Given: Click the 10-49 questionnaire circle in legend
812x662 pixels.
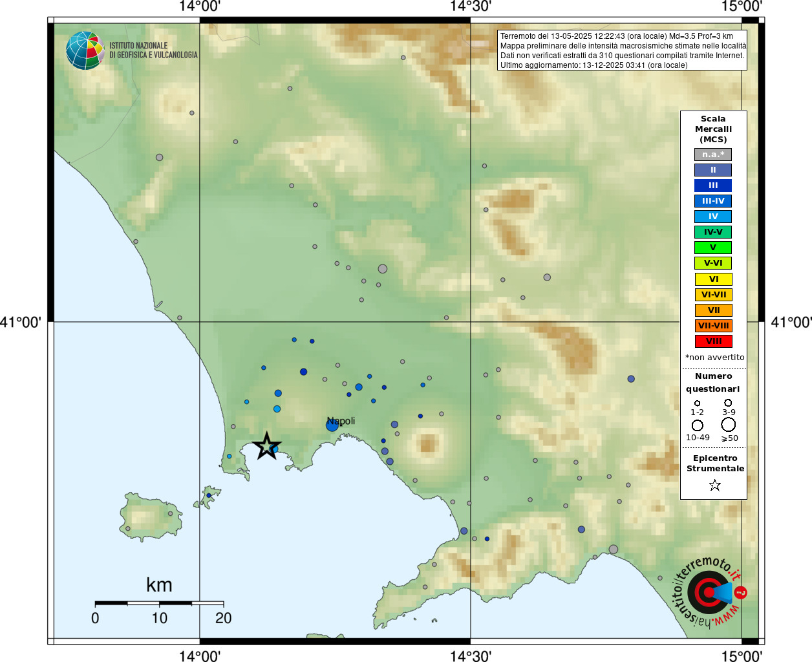Looking at the screenshot, I should coord(698,425).
